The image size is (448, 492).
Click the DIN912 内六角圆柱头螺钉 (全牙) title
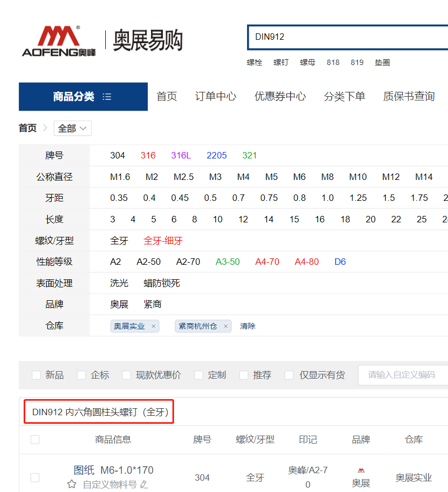tap(100, 412)
